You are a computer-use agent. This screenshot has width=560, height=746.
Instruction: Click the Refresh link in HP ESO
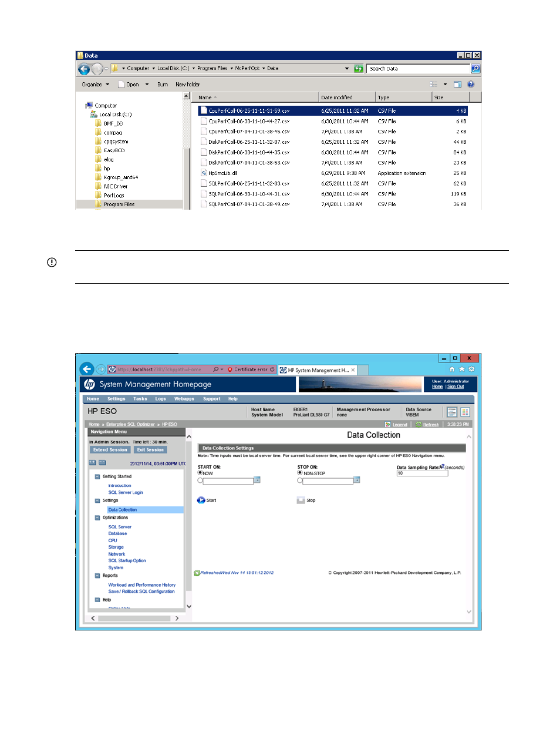point(431,424)
